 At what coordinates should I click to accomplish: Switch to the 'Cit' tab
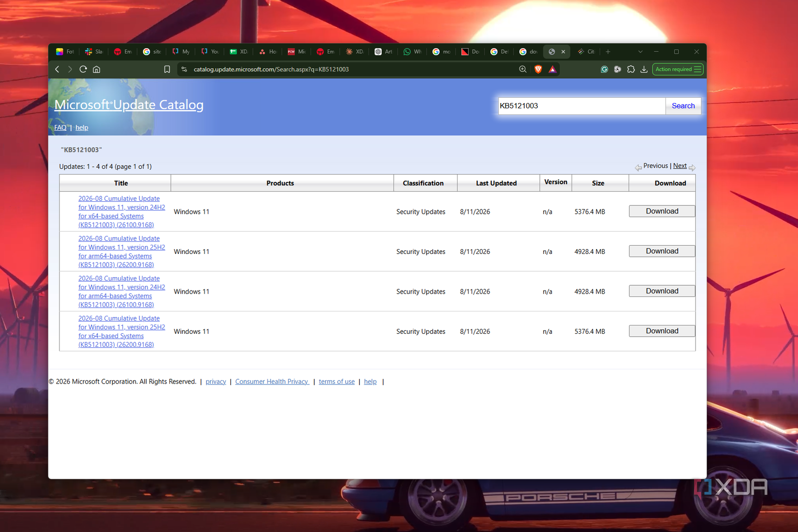point(586,52)
